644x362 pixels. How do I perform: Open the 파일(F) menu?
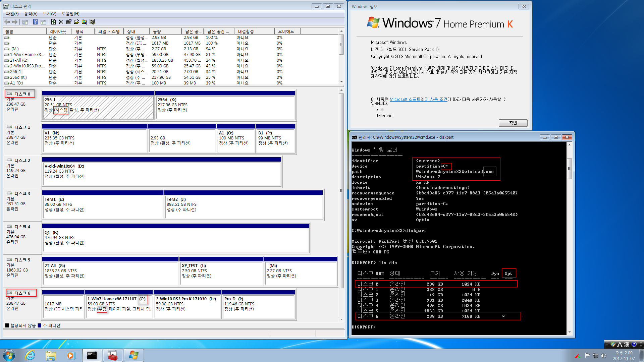click(12, 14)
